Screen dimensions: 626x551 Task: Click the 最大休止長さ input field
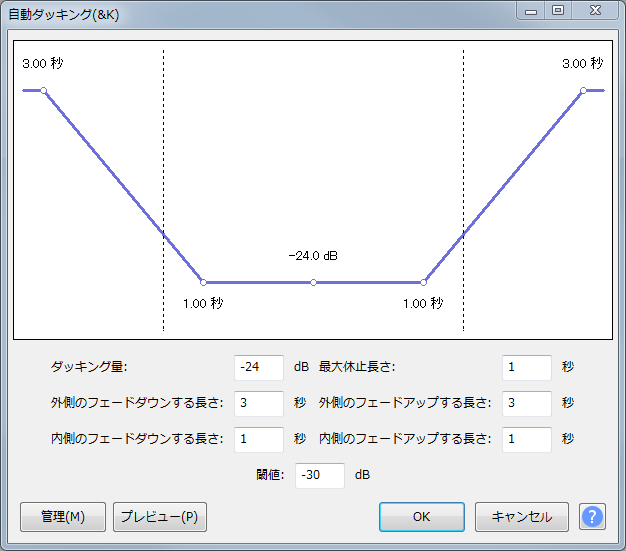click(x=527, y=367)
